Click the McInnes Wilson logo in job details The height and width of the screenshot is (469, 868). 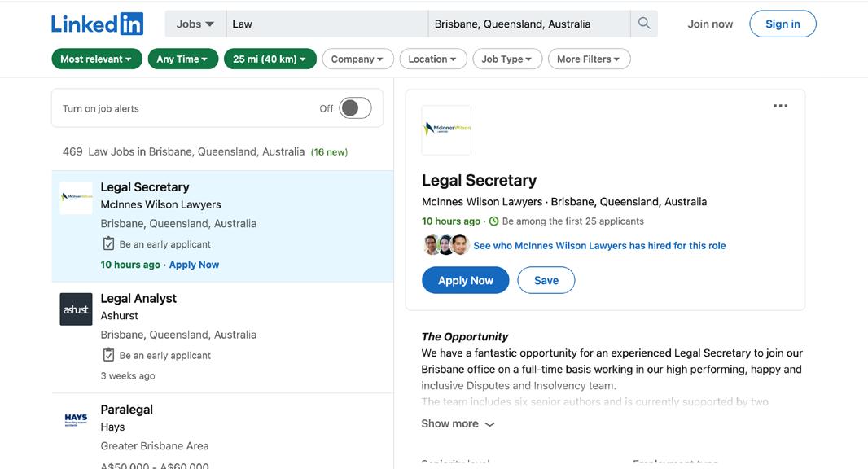[x=446, y=129]
